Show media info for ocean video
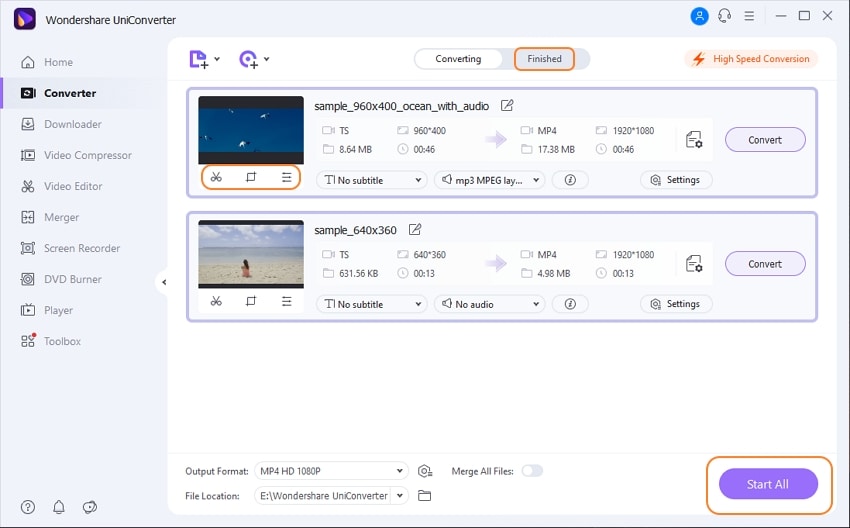The width and height of the screenshot is (850, 528). pyautogui.click(x=570, y=180)
